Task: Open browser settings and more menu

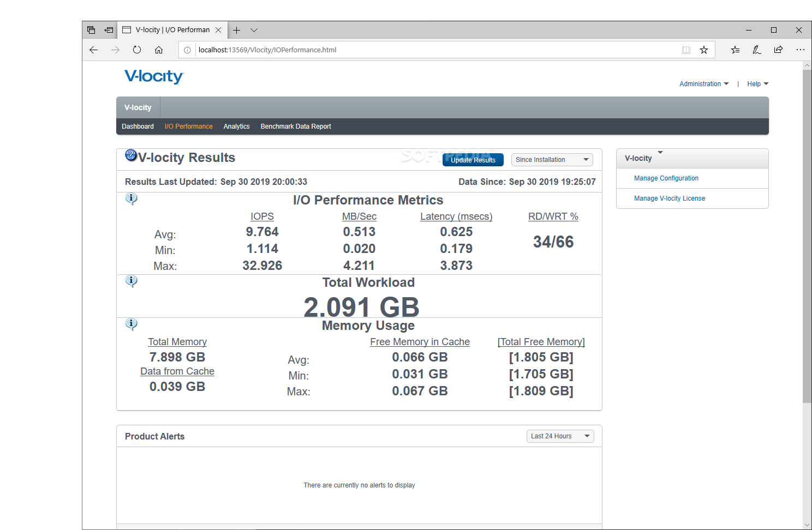Action: click(800, 50)
